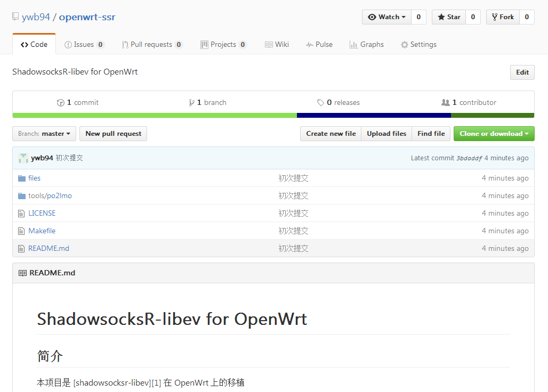Open the Watch dropdown
This screenshot has height=392, width=548.
(x=387, y=17)
